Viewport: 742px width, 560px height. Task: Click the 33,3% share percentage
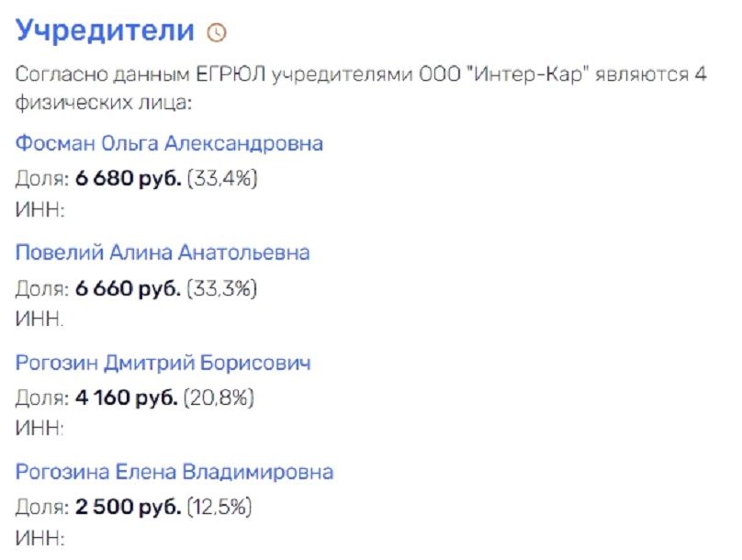[222, 288]
